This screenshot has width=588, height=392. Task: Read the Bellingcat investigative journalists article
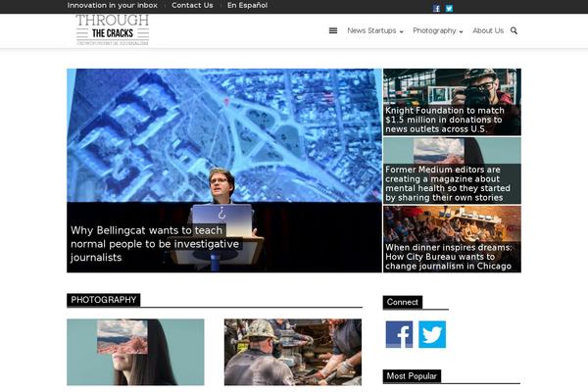155,244
